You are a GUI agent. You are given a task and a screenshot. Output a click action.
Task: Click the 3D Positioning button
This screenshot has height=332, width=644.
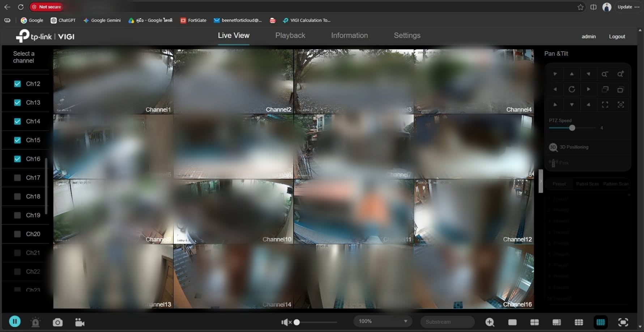point(569,147)
